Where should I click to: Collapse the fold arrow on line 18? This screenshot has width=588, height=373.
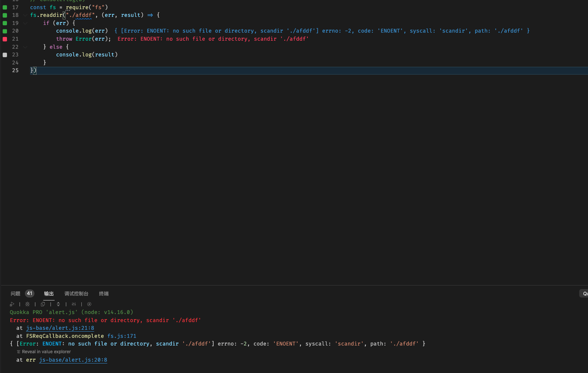coord(25,15)
